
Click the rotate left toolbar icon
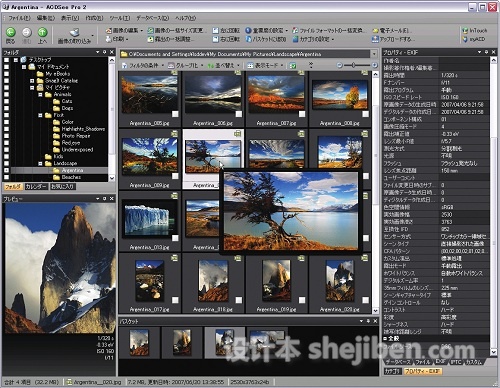215,30
